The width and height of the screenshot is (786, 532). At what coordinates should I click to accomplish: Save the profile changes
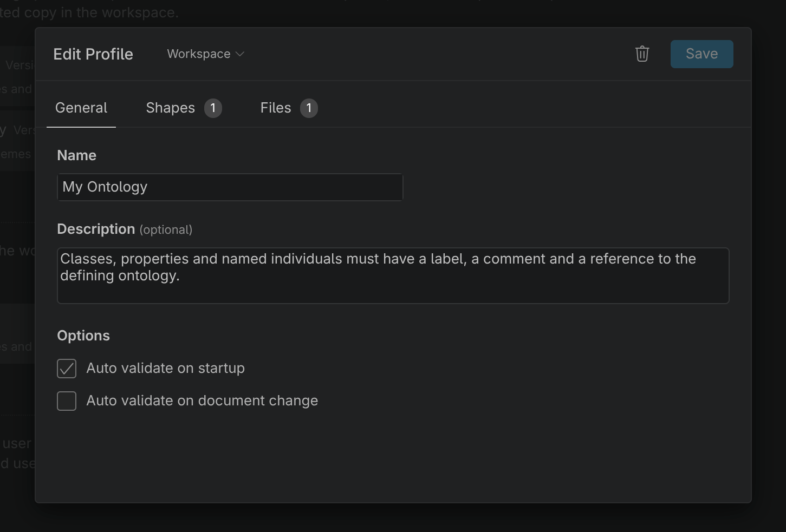(701, 54)
